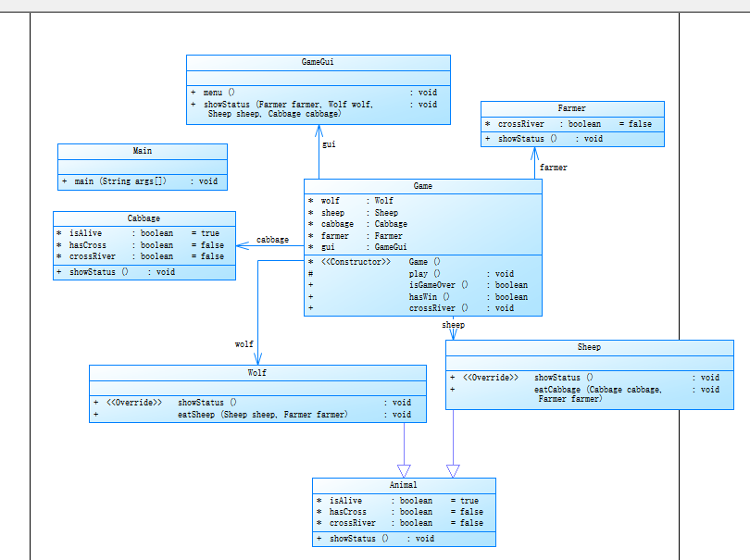Viewport: 750px width, 560px height.
Task: Click showStatus () in Farmer class
Action: click(x=544, y=139)
